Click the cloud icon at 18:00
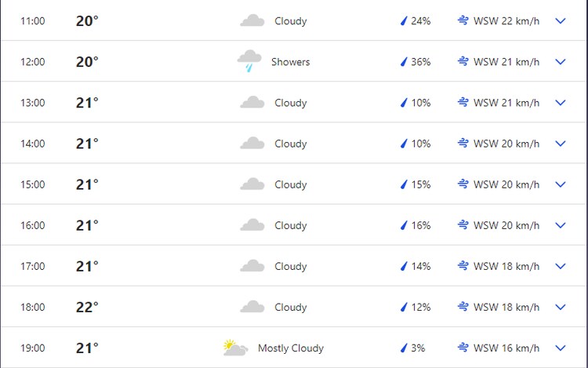588x368 pixels. click(252, 307)
